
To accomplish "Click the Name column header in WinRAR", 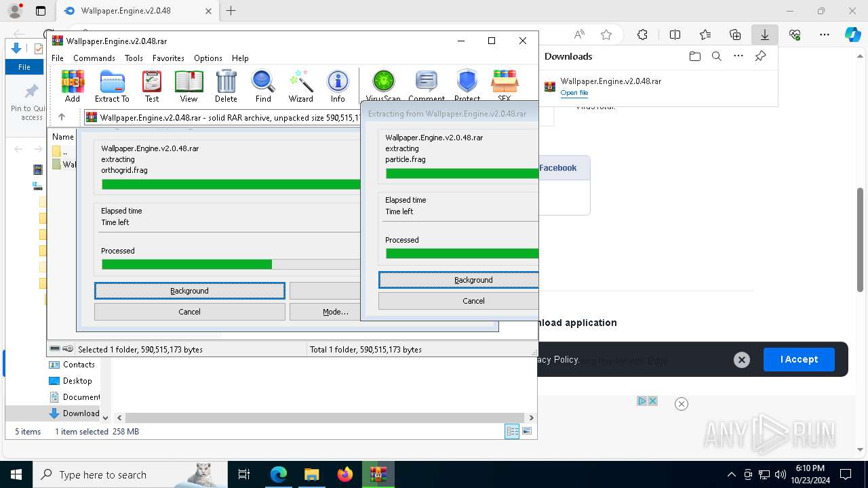I will (x=63, y=136).
